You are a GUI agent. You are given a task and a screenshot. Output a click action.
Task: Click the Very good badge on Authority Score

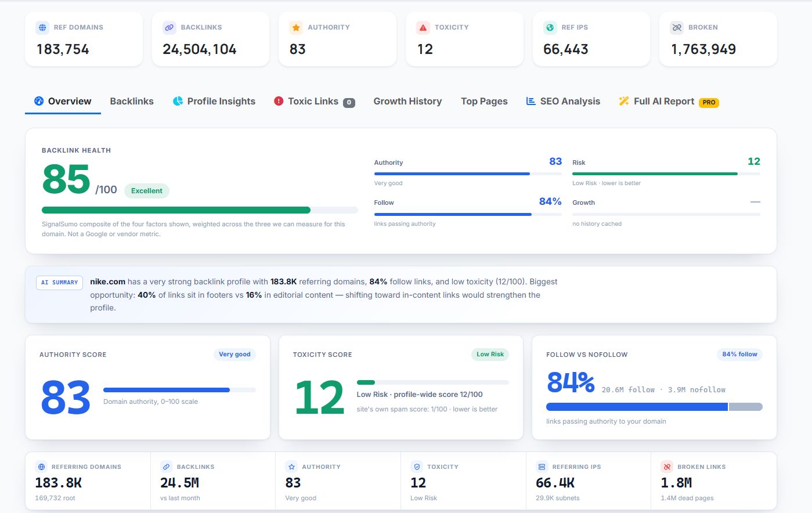coord(234,354)
